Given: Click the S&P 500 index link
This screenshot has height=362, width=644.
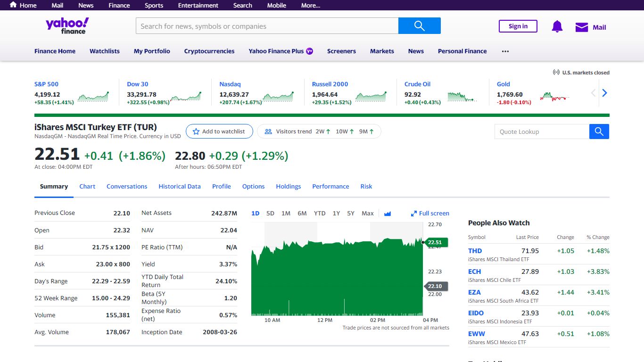Looking at the screenshot, I should point(46,84).
